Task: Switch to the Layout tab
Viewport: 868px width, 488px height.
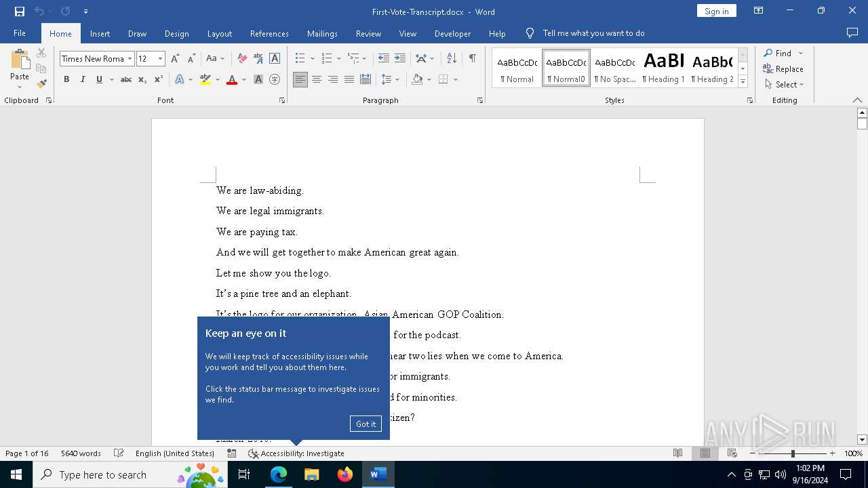Action: click(219, 33)
